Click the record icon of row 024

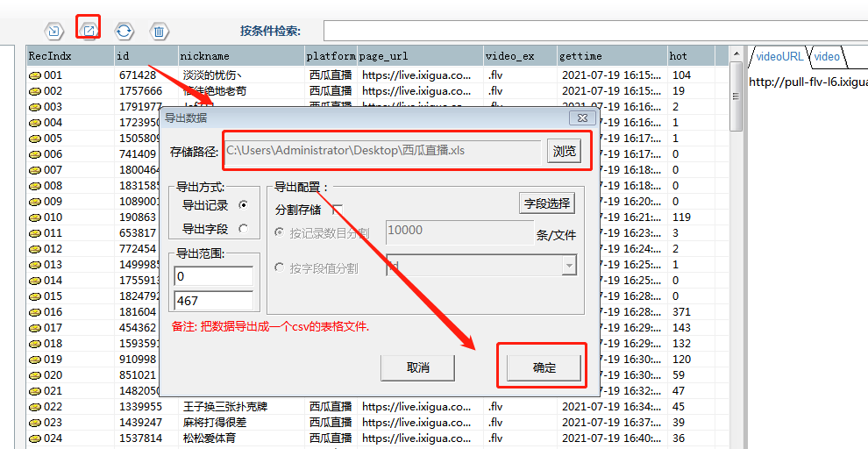click(35, 438)
